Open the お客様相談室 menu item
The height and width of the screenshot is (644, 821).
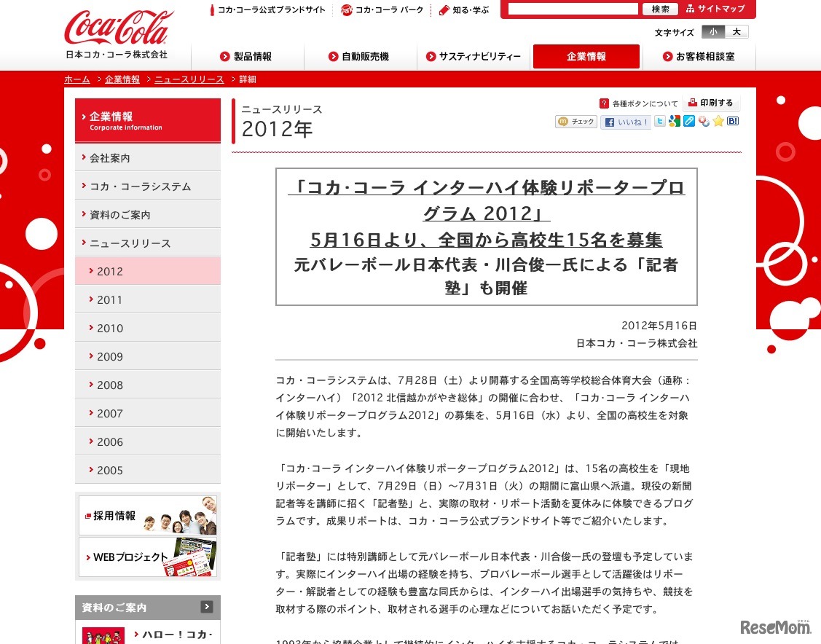point(700,56)
